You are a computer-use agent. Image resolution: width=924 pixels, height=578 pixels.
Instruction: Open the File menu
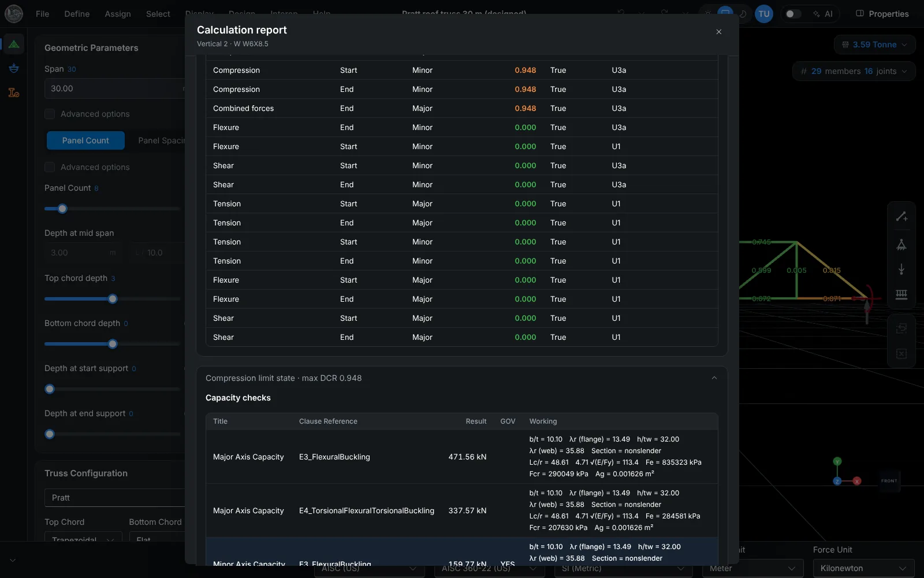(42, 14)
